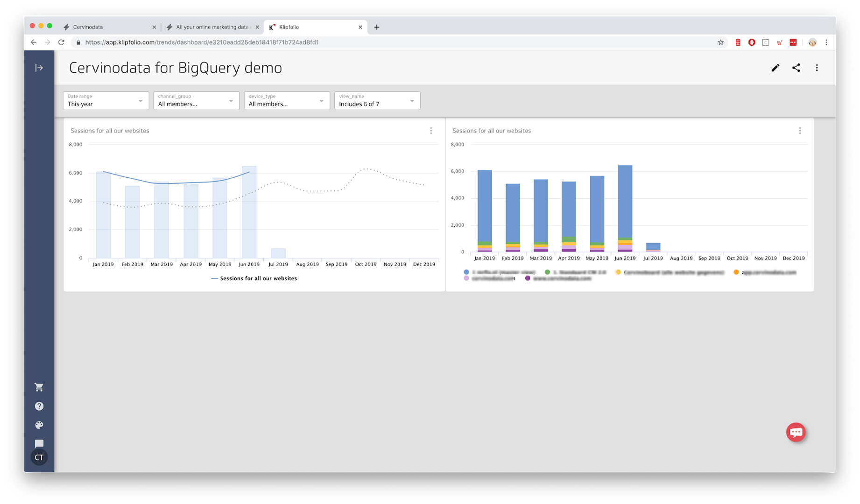Open dashboard three-dot options menu
The width and height of the screenshot is (860, 504).
click(817, 68)
